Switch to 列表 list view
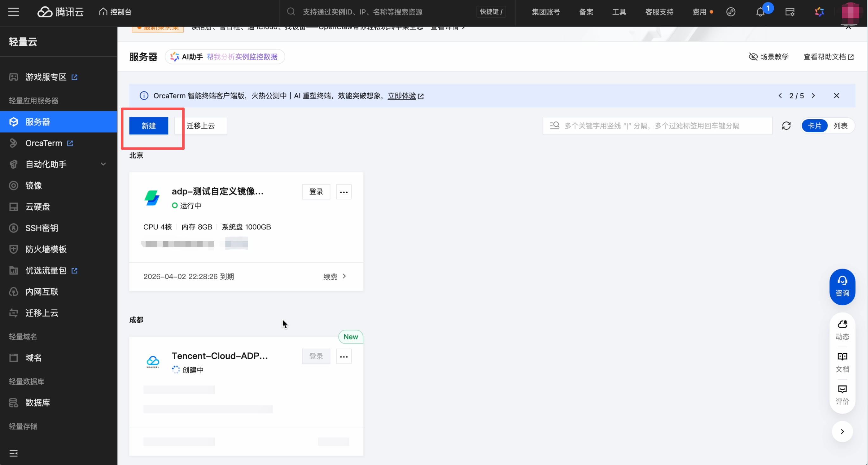The image size is (868, 465). point(840,126)
